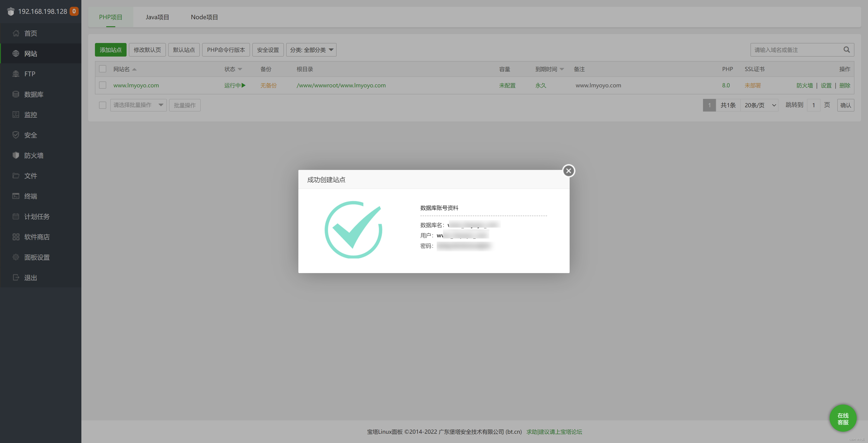Screen dimensions: 868x443
Task: Click the 192.168.198.128 server address
Action: coord(42,11)
